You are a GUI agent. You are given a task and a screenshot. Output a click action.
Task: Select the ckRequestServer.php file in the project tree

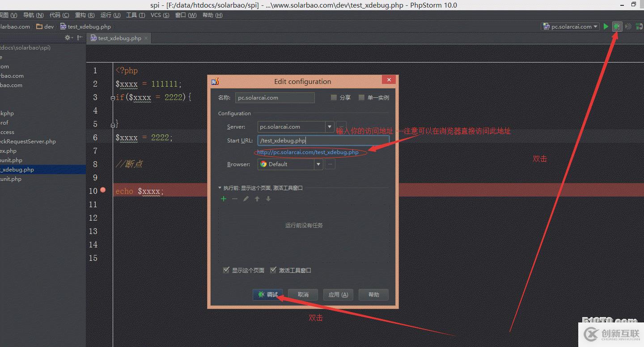click(x=28, y=142)
